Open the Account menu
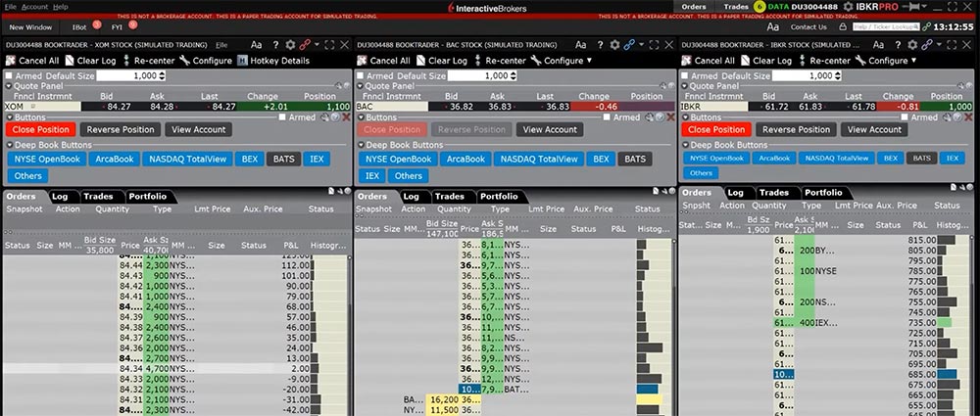 (34, 7)
